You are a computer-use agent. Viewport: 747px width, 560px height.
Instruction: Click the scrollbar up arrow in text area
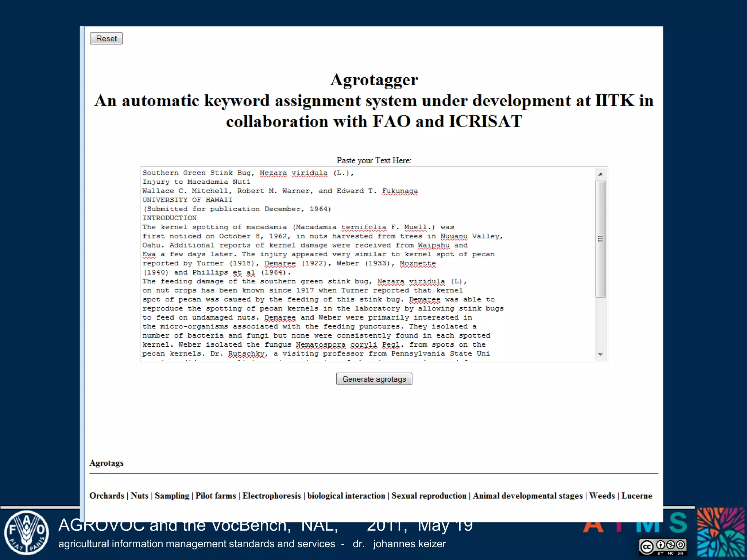600,174
